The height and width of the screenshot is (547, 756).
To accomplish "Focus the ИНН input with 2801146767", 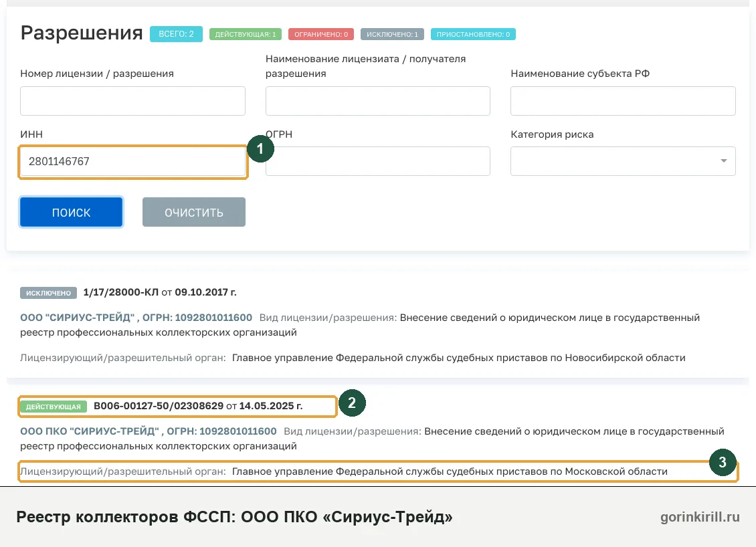I will pos(132,161).
